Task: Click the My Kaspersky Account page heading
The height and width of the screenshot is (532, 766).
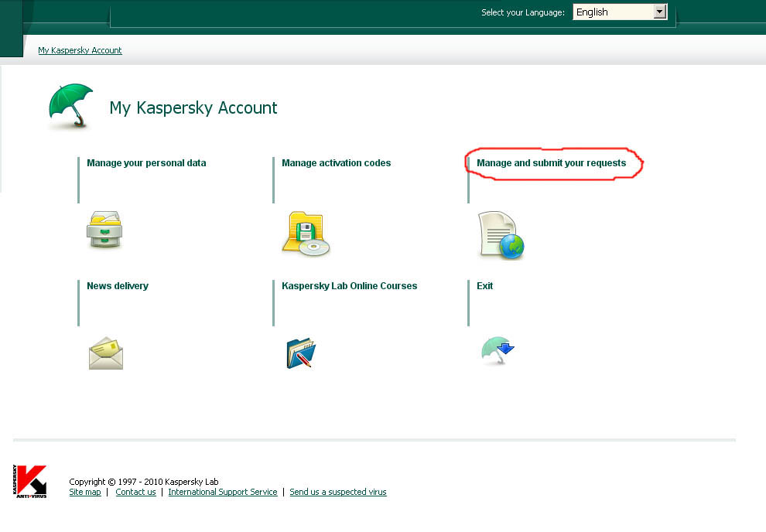Action: click(193, 107)
